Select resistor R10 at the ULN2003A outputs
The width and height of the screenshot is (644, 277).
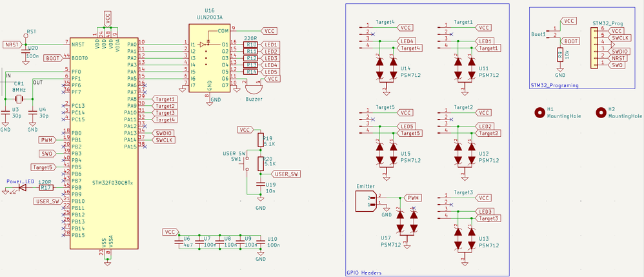click(251, 45)
